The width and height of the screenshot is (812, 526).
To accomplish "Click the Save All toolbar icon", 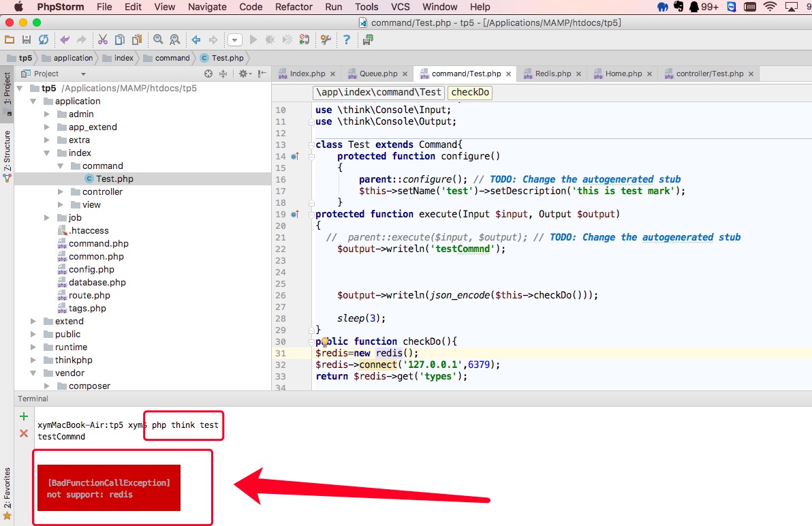I will tap(27, 40).
